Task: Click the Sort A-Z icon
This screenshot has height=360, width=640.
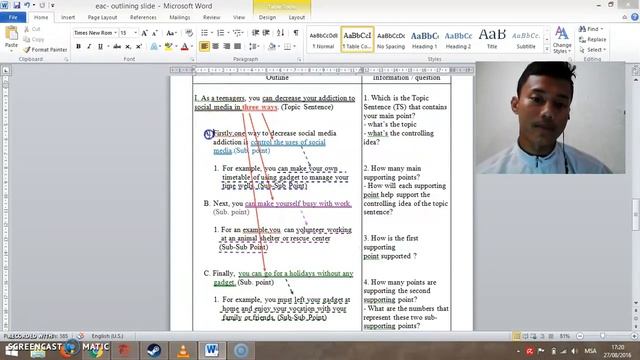Action: coord(280,33)
